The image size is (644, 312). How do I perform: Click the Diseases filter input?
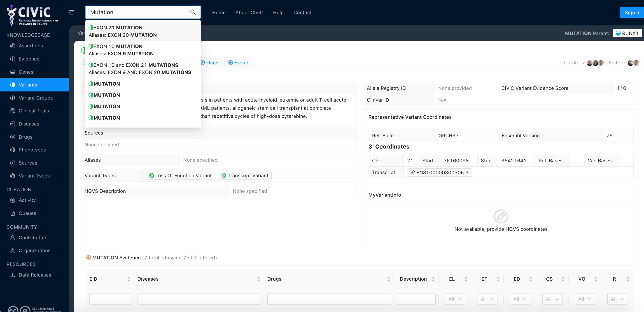tap(199, 299)
